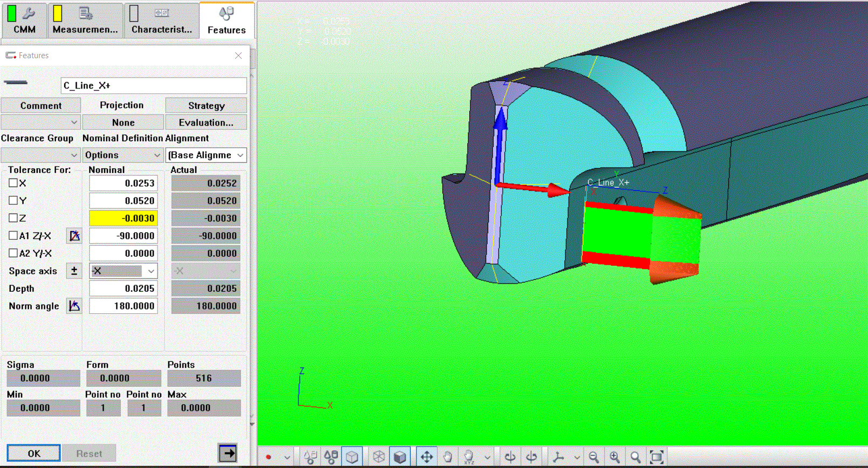Enable the X tolerance checkbox
The width and height of the screenshot is (868, 468).
13,183
